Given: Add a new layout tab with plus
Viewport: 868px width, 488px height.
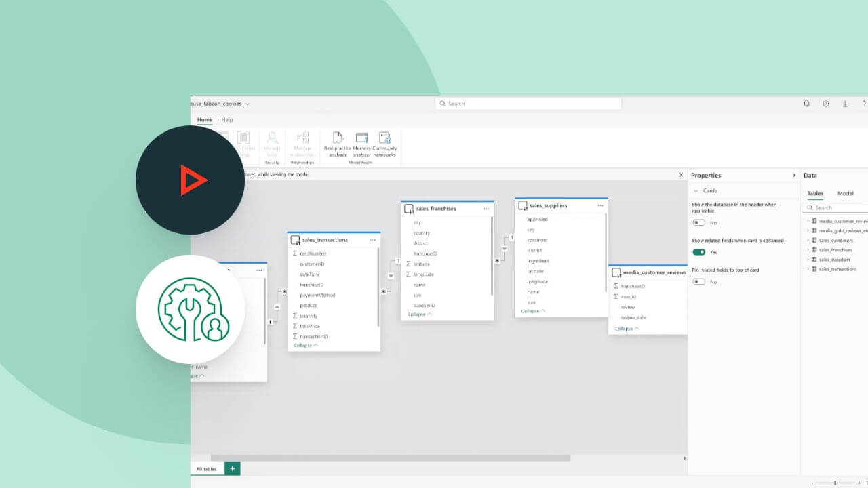Looking at the screenshot, I should point(233,468).
